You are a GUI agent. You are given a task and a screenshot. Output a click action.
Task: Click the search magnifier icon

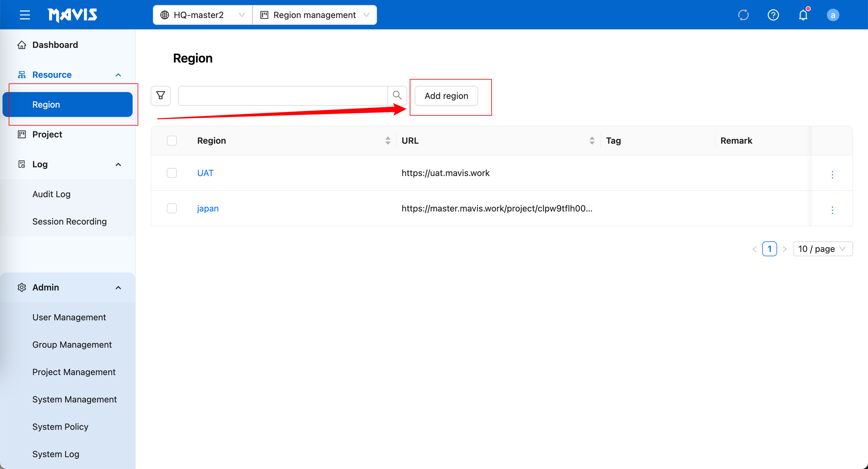pos(397,95)
